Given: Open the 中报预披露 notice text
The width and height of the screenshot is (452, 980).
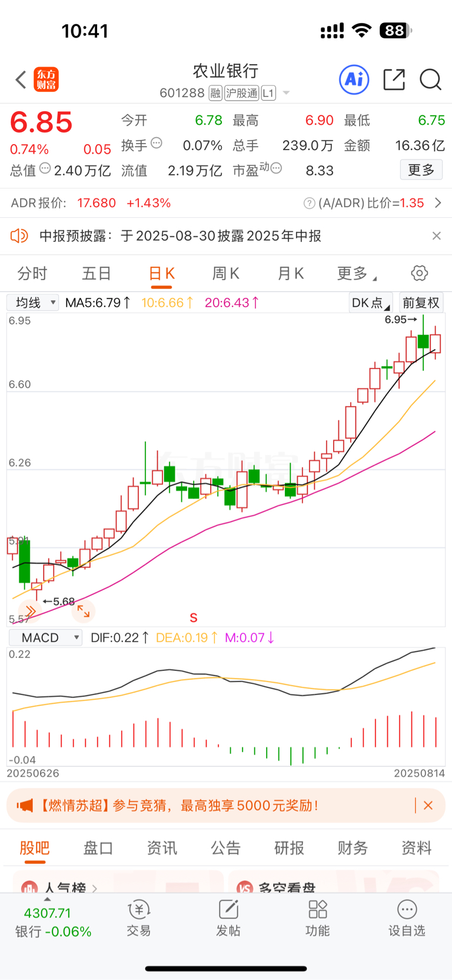Looking at the screenshot, I should pyautogui.click(x=180, y=236).
